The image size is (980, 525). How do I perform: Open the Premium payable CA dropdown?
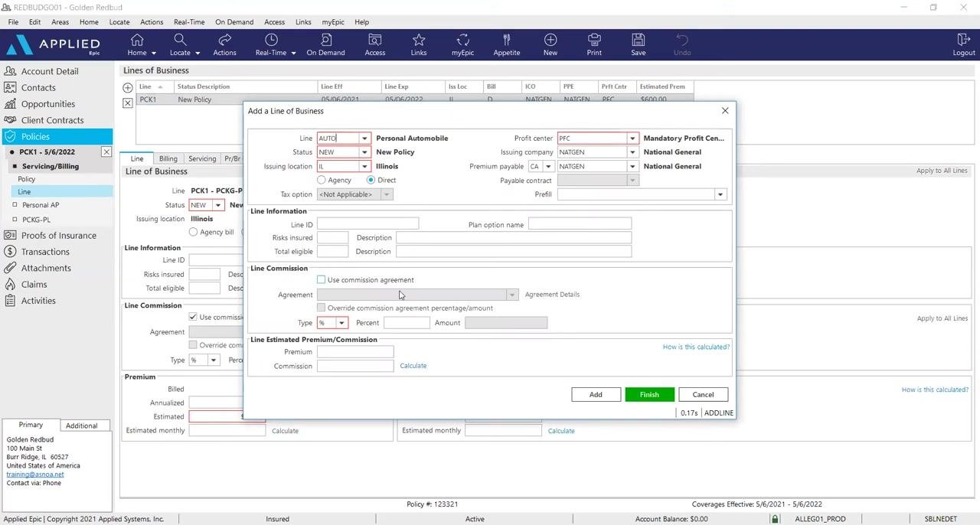(x=548, y=166)
